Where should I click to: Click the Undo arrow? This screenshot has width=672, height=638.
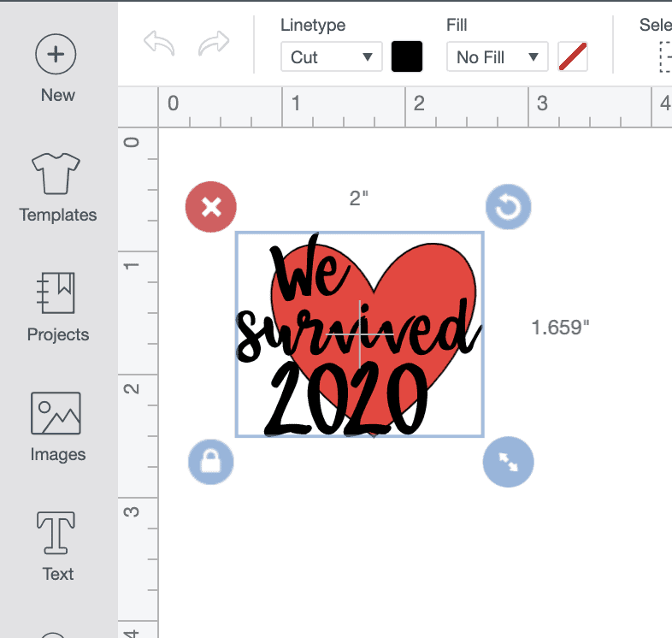pos(159,44)
